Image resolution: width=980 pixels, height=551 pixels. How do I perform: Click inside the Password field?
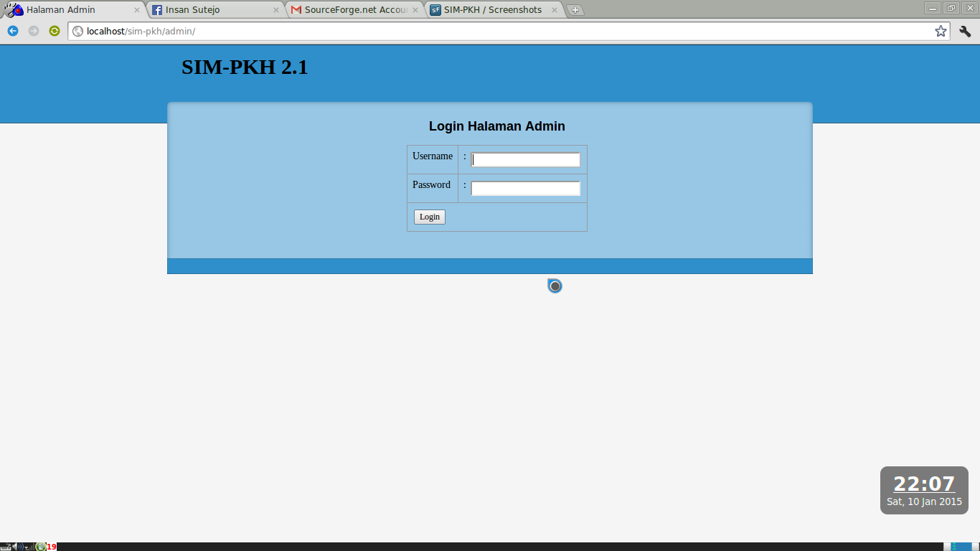point(525,187)
